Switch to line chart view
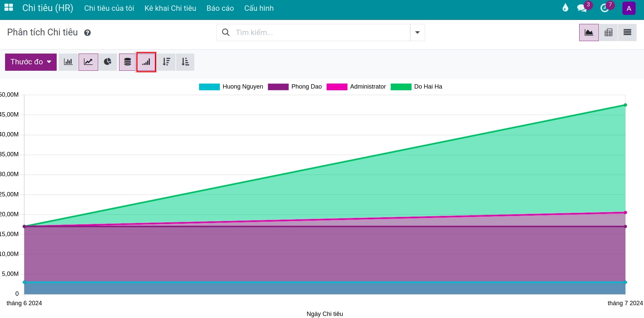This screenshot has width=644, height=318. click(88, 62)
